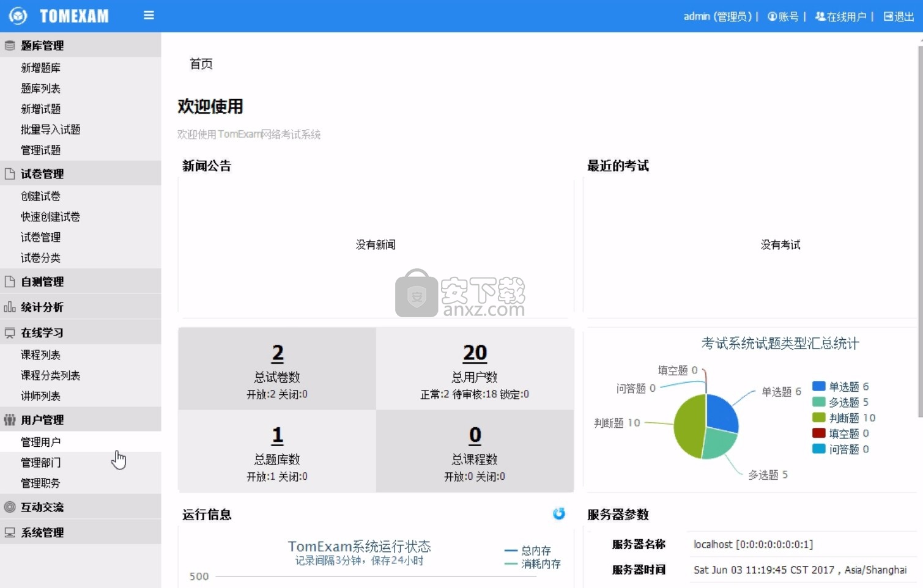Open 管理部门 in sidebar
The width and height of the screenshot is (923, 588).
(40, 463)
